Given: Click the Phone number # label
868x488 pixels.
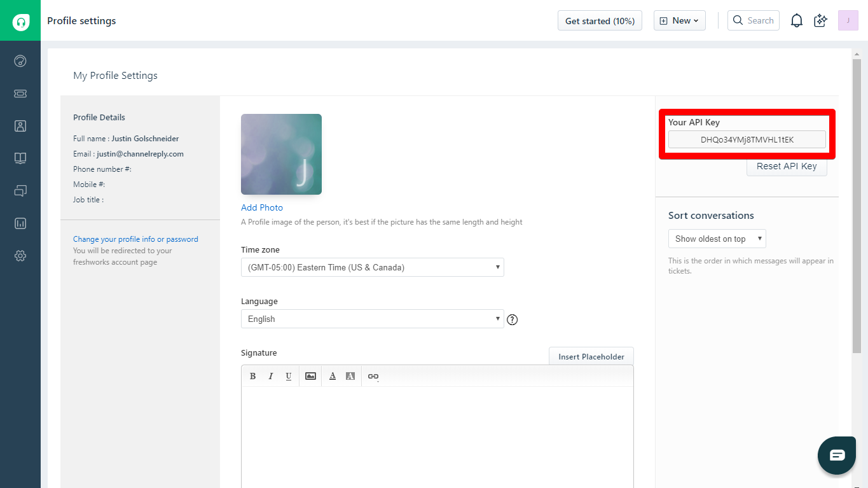Looking at the screenshot, I should [102, 169].
